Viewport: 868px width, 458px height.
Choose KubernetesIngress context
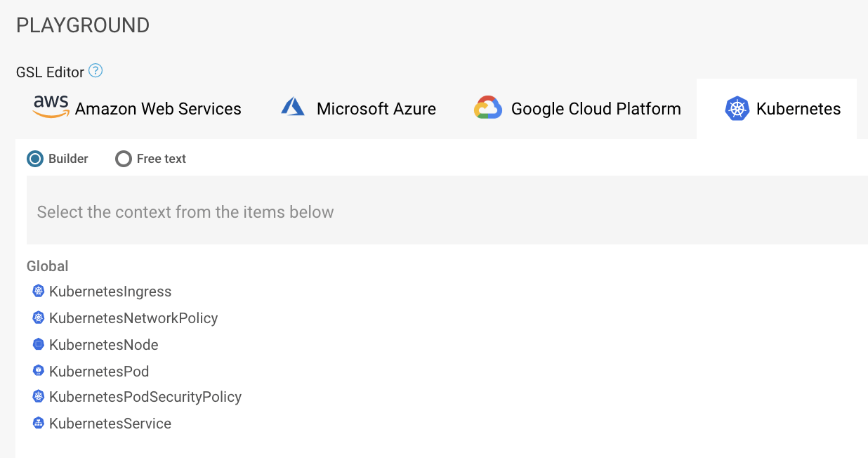click(x=110, y=291)
